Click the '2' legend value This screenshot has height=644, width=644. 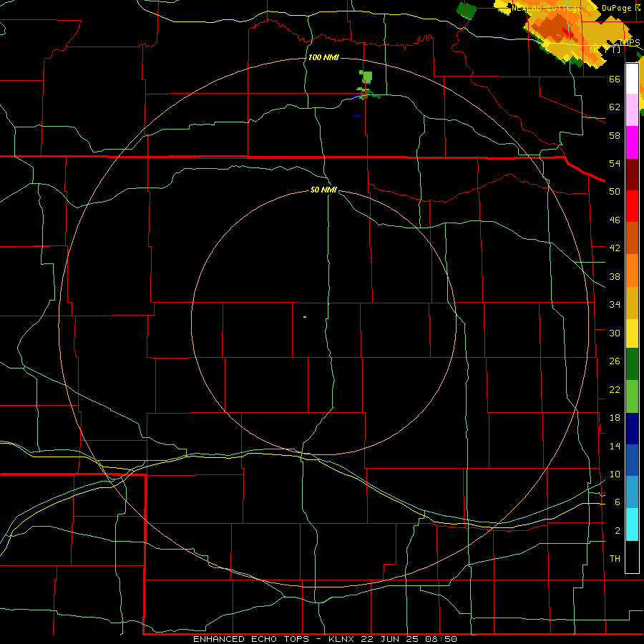618,531
